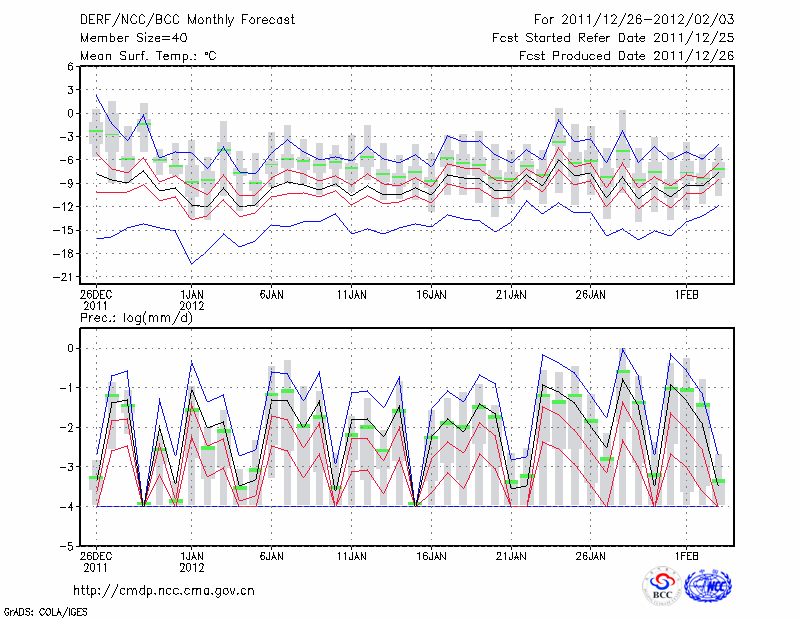
Task: Select the Mean Surf. Temp. heading
Action: tap(148, 56)
